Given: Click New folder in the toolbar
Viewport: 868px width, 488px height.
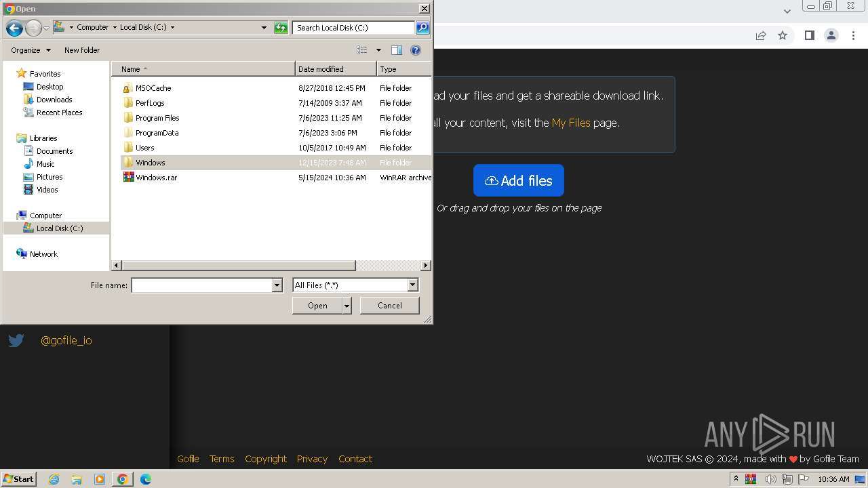Looking at the screenshot, I should [82, 50].
